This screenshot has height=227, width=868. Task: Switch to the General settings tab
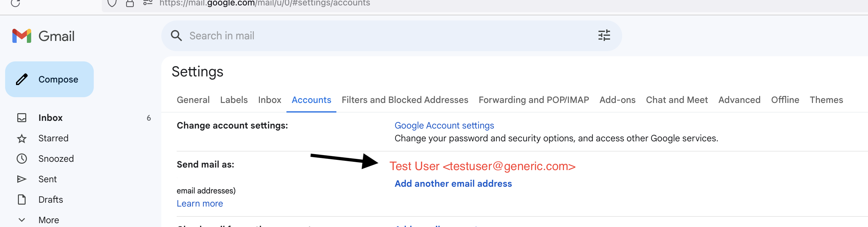(x=193, y=100)
